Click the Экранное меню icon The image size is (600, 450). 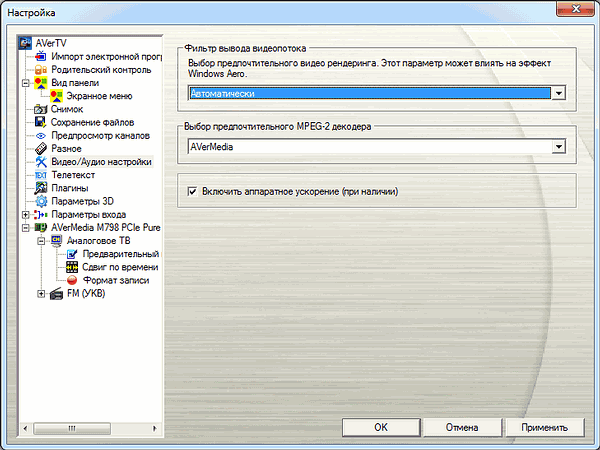tap(56, 96)
